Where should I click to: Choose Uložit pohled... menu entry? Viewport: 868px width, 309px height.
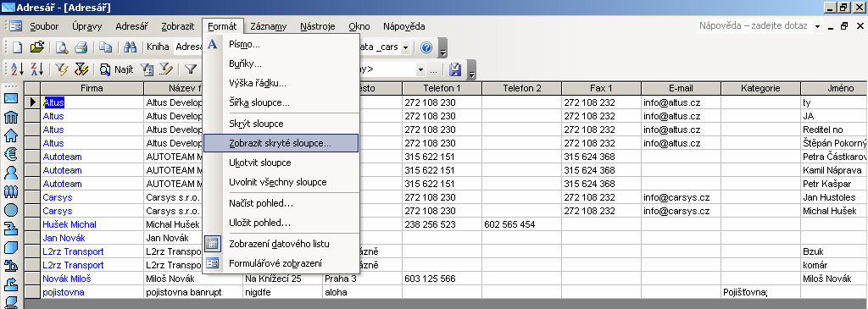pos(281,223)
